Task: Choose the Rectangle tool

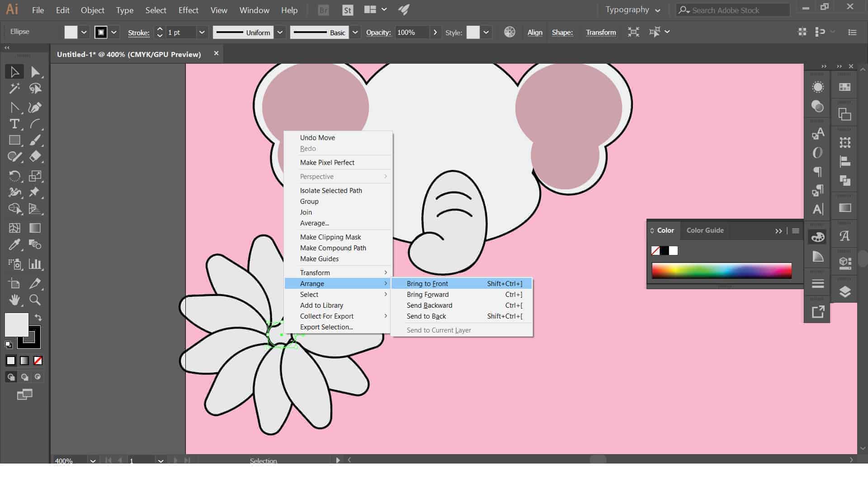Action: (x=14, y=140)
